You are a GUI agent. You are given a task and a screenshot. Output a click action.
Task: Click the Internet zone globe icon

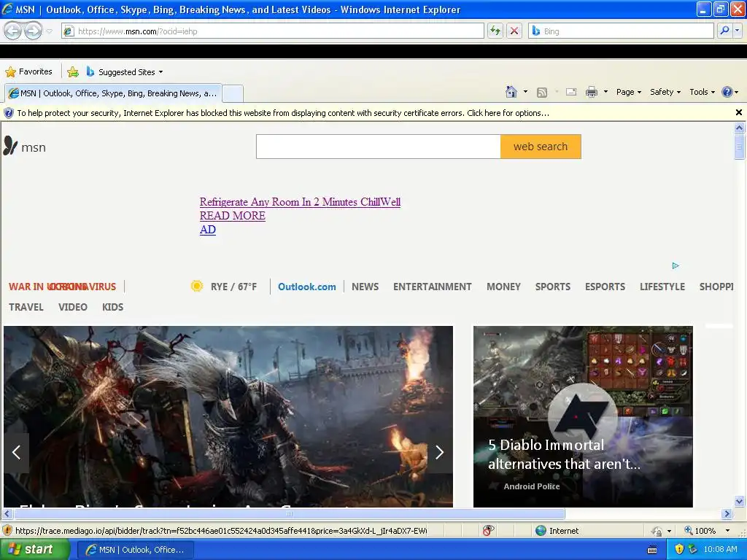click(x=541, y=531)
